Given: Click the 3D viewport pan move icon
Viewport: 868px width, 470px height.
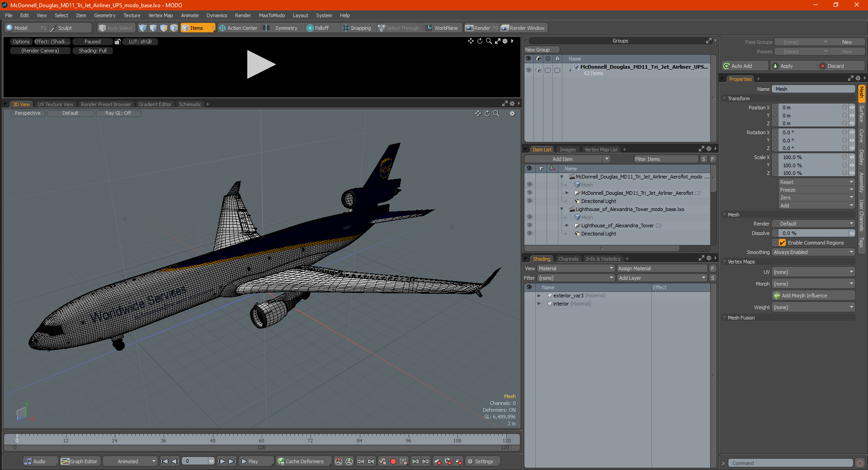Looking at the screenshot, I should [x=478, y=113].
